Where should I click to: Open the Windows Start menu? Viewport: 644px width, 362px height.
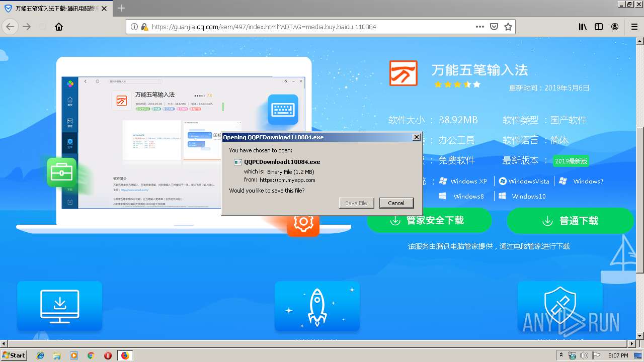coord(14,355)
